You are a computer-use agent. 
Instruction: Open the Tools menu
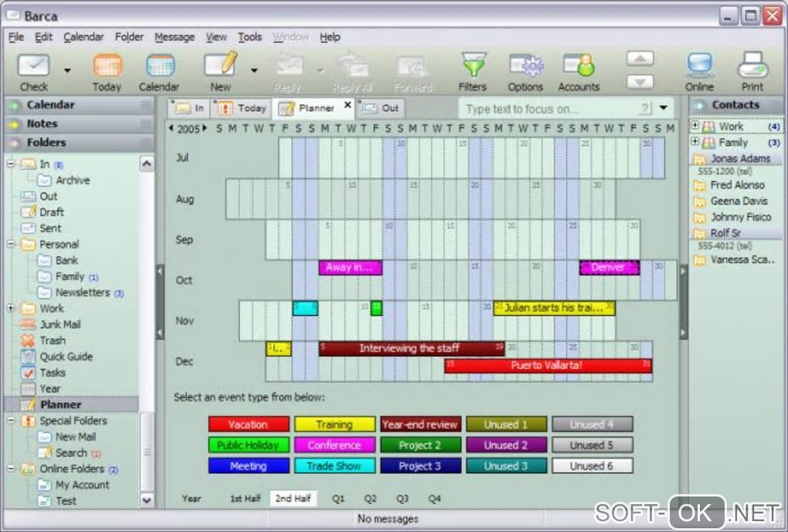tap(250, 36)
